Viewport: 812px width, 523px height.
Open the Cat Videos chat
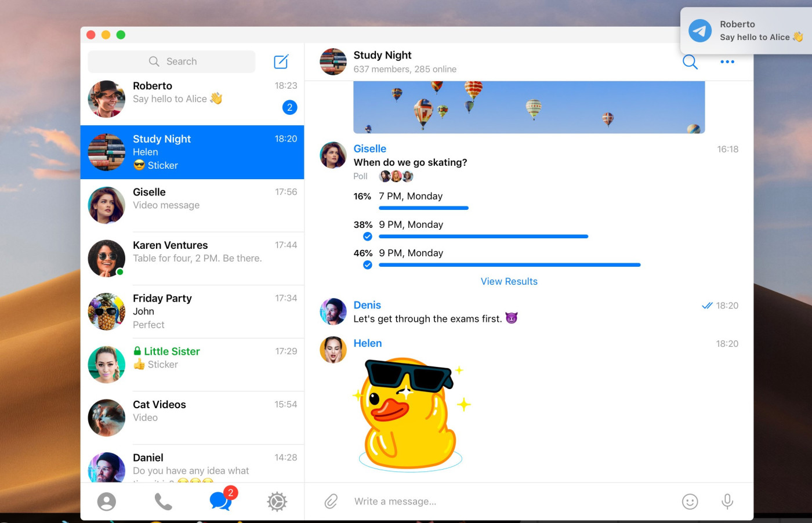coord(192,418)
